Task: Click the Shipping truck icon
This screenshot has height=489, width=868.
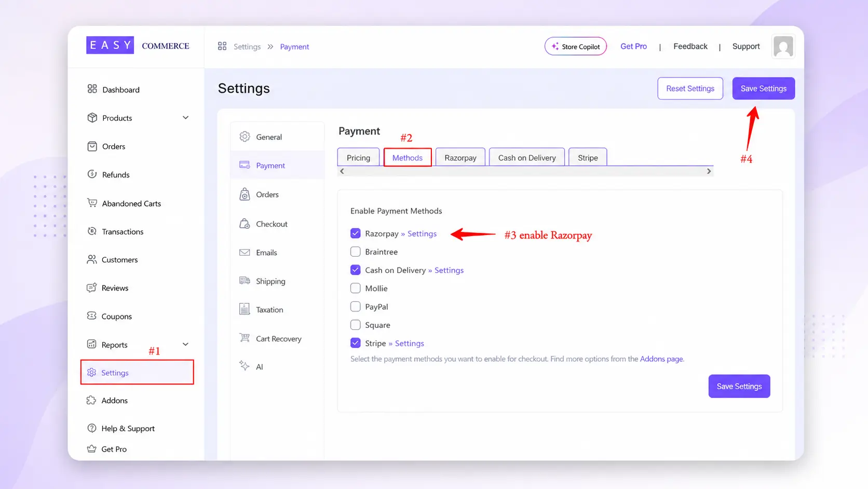Action: tap(245, 281)
